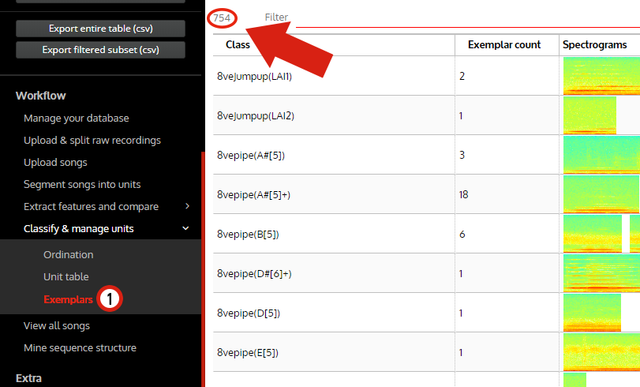Click spectrogram thumbnail for 8vepipe(A#[5]+)
This screenshot has height=387, width=640.
pos(602,195)
